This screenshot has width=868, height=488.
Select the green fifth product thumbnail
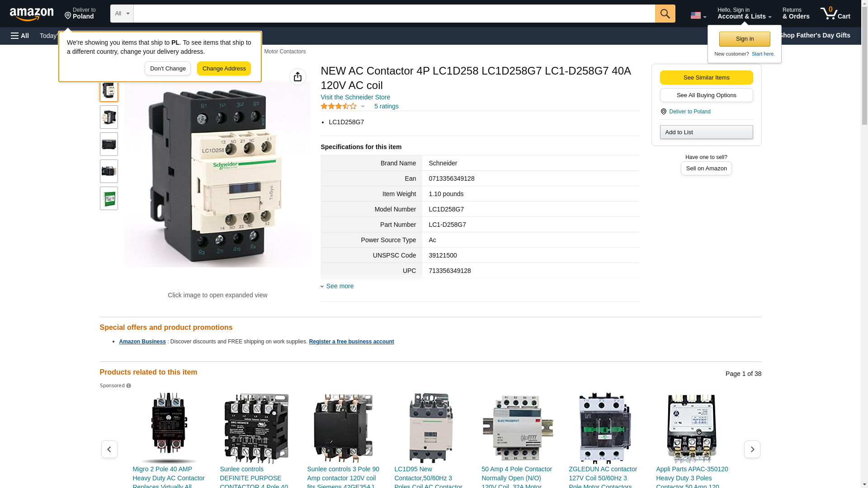[x=109, y=198]
